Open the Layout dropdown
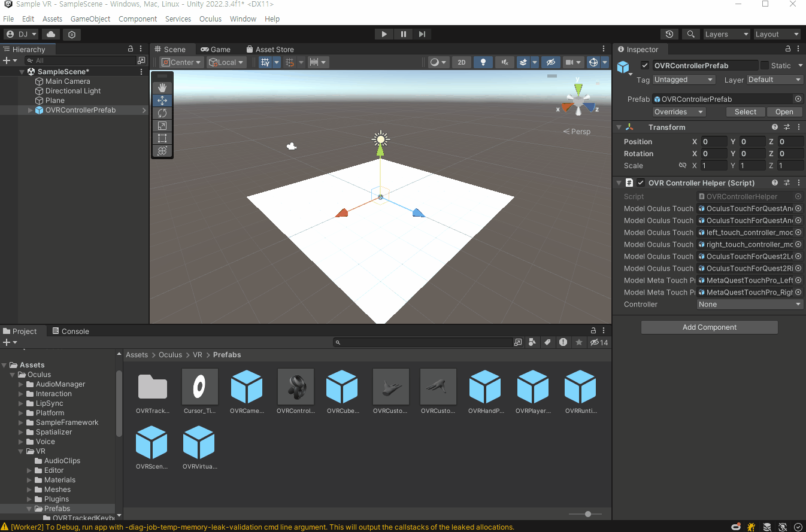Viewport: 806px width, 532px height. coord(777,34)
